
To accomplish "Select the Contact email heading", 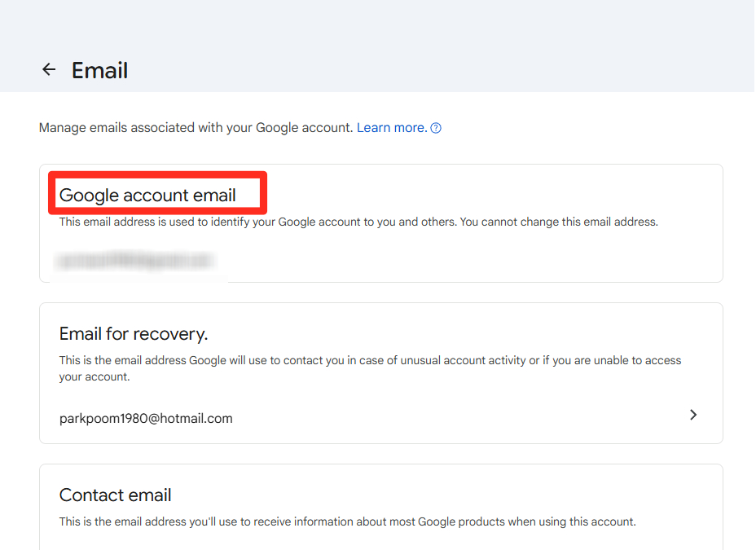I will click(x=115, y=495).
